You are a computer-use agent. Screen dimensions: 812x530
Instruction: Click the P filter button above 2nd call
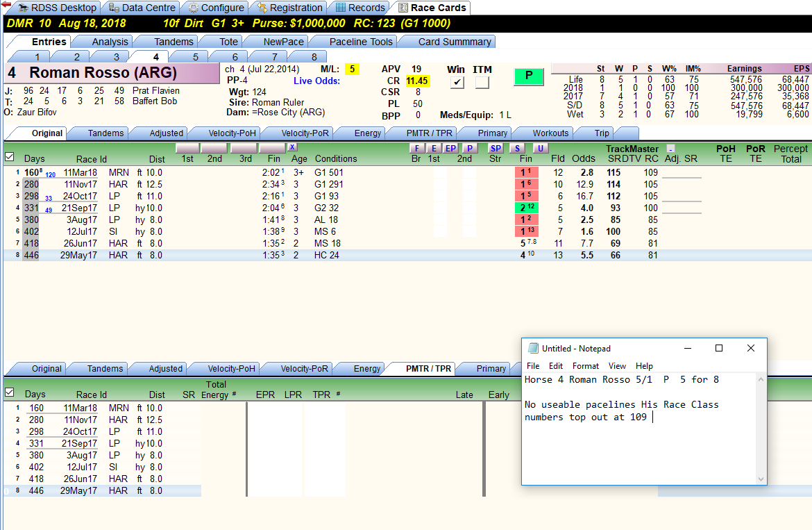click(469, 148)
